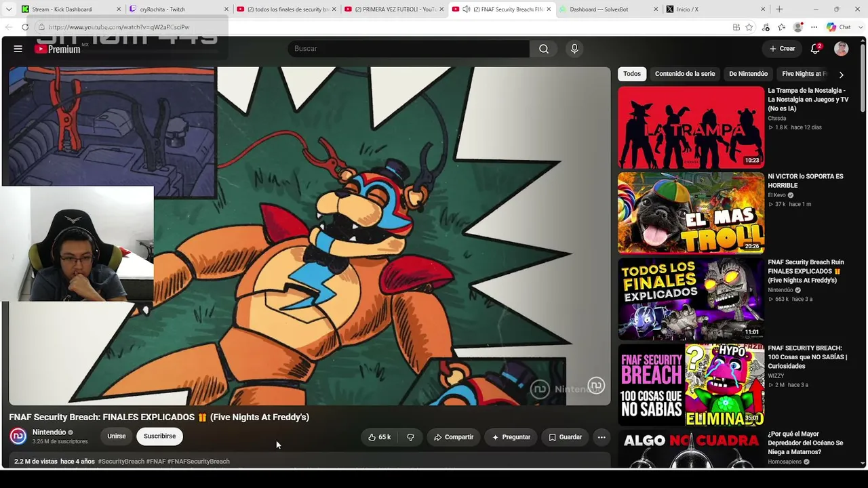
Task: Open the Algo No Cuadra video thumbnail
Action: click(x=691, y=449)
